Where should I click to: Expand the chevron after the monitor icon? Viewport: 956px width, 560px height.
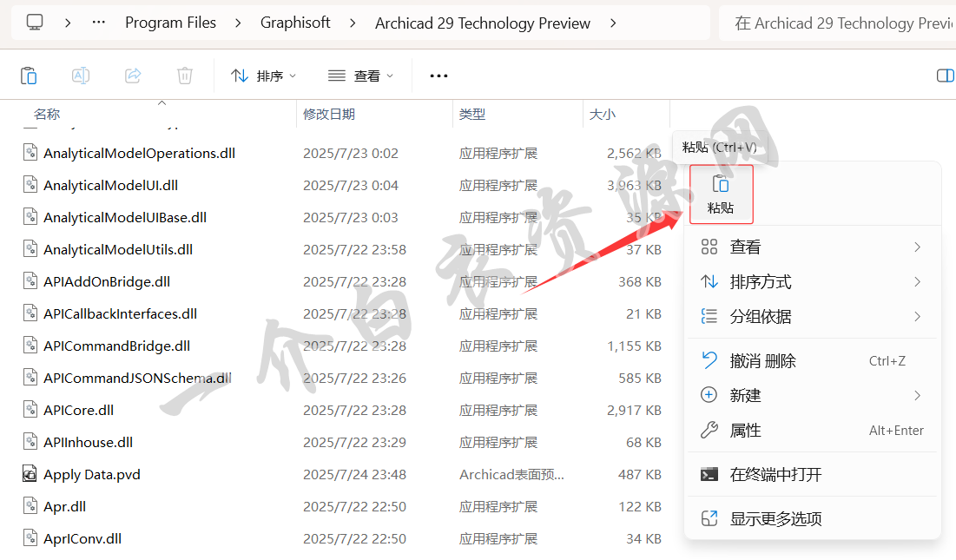coord(68,23)
